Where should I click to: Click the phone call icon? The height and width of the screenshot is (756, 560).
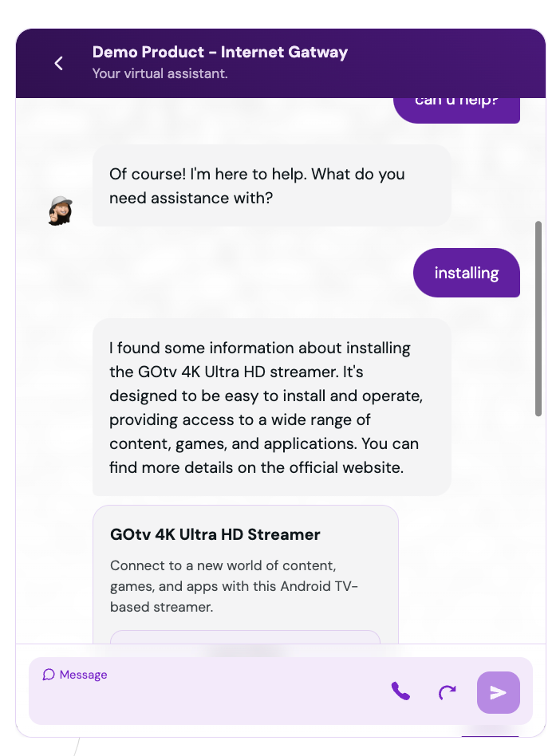point(400,691)
